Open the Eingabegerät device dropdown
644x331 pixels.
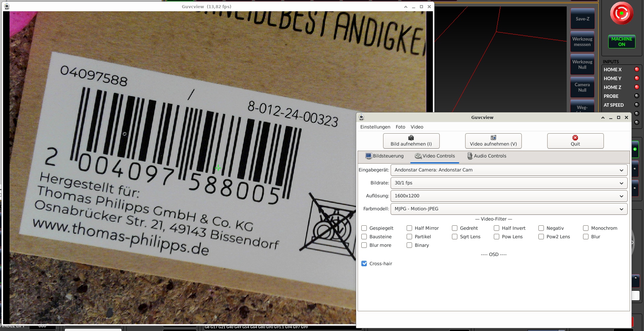pos(509,170)
